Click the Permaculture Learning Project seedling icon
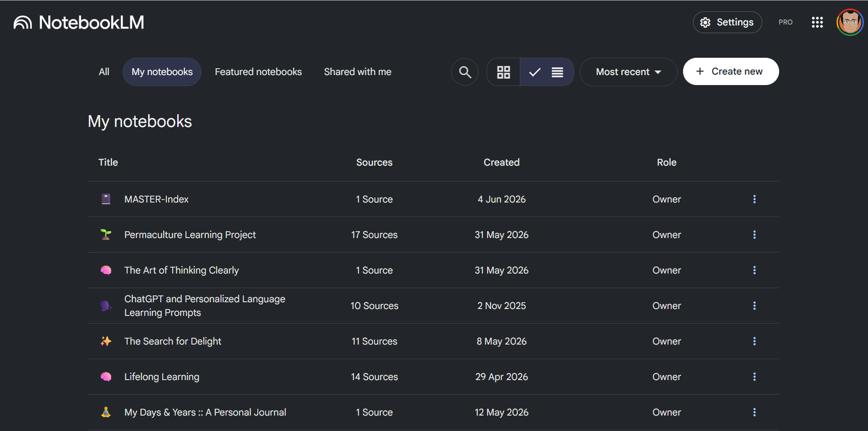868x431 pixels. [x=106, y=234]
